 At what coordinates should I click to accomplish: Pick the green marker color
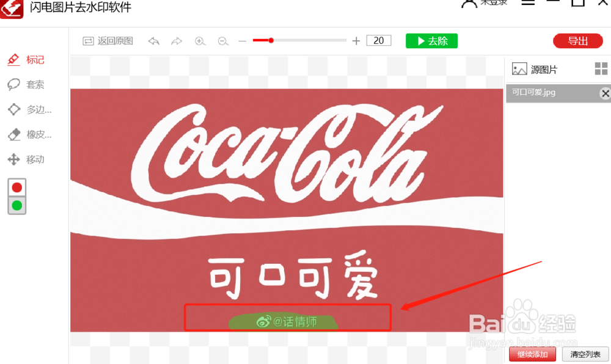(16, 205)
